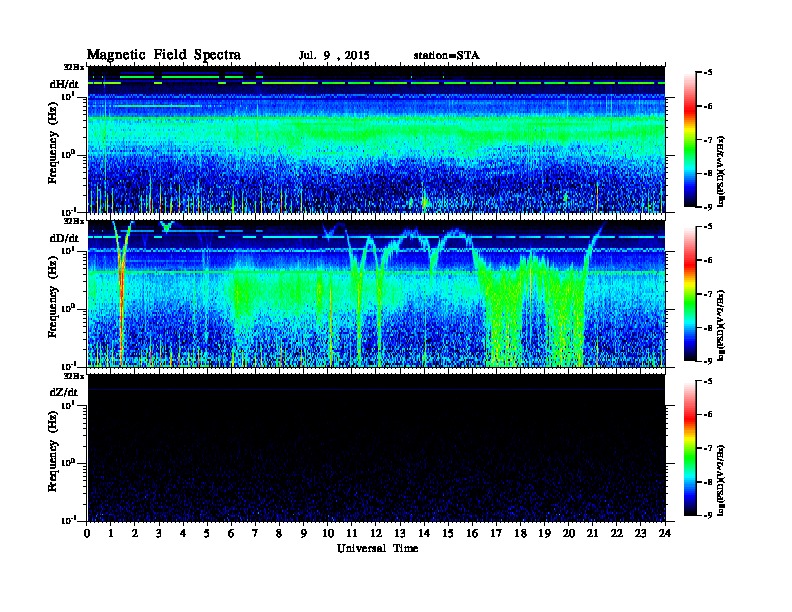Click the '-6' tick on dD/dt colorbar
792x612 pixels.
click(708, 260)
